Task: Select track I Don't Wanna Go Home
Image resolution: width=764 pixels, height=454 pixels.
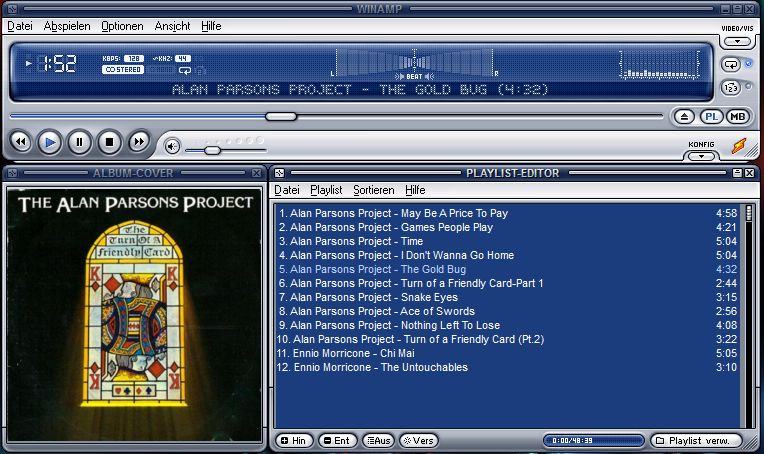Action: coord(507,255)
